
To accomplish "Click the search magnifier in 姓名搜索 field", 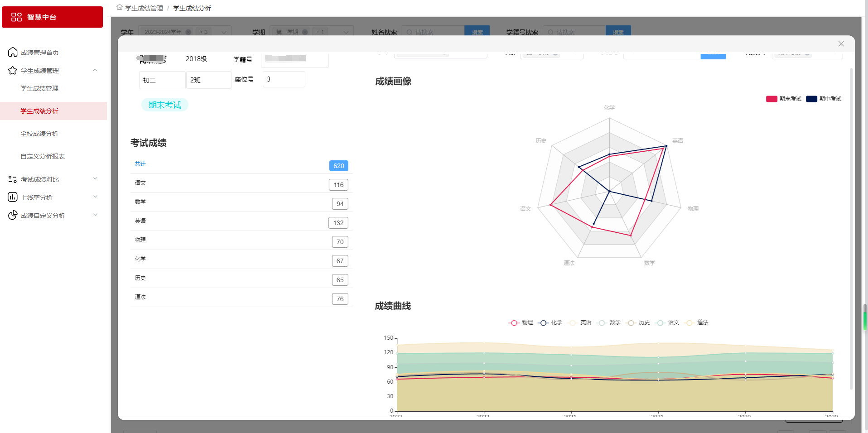I will tap(409, 32).
